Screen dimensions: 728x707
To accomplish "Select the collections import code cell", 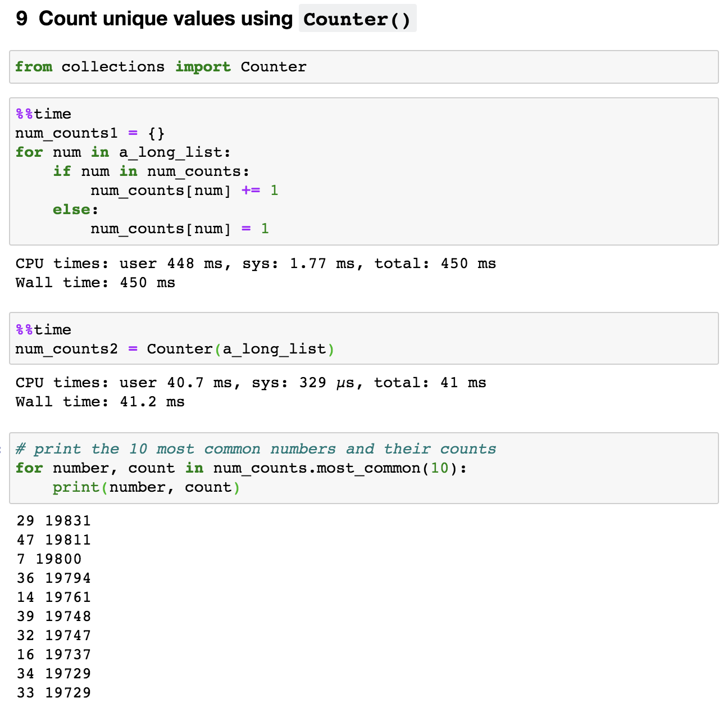I will coord(161,67).
